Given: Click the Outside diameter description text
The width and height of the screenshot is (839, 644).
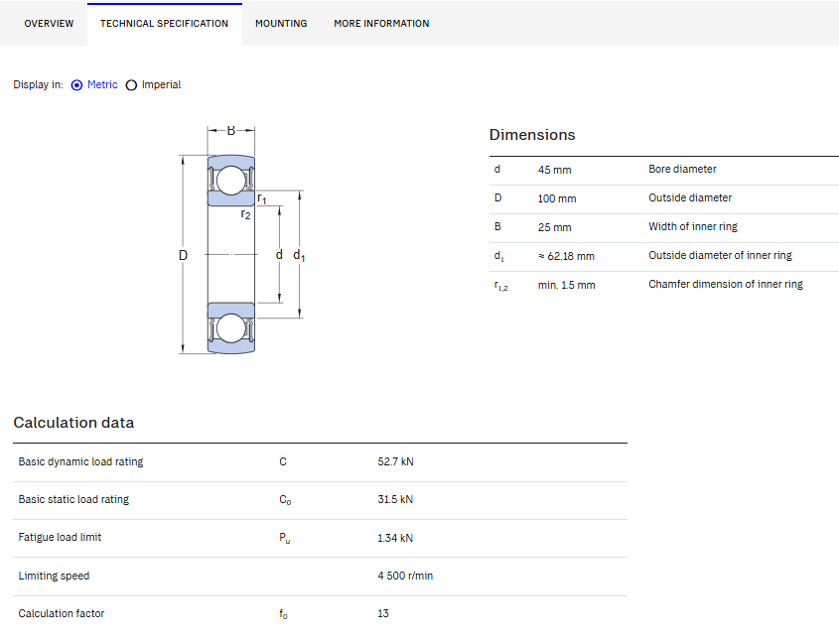Looking at the screenshot, I should coord(690,197).
